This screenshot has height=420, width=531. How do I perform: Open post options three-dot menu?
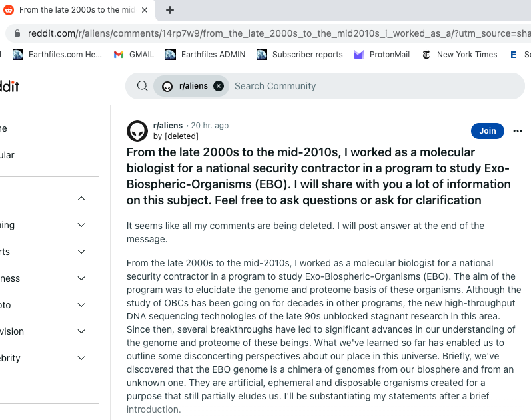click(x=518, y=131)
